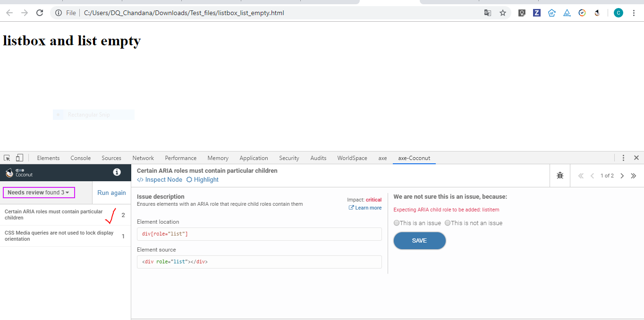Bookmark the page with the star icon

point(502,13)
